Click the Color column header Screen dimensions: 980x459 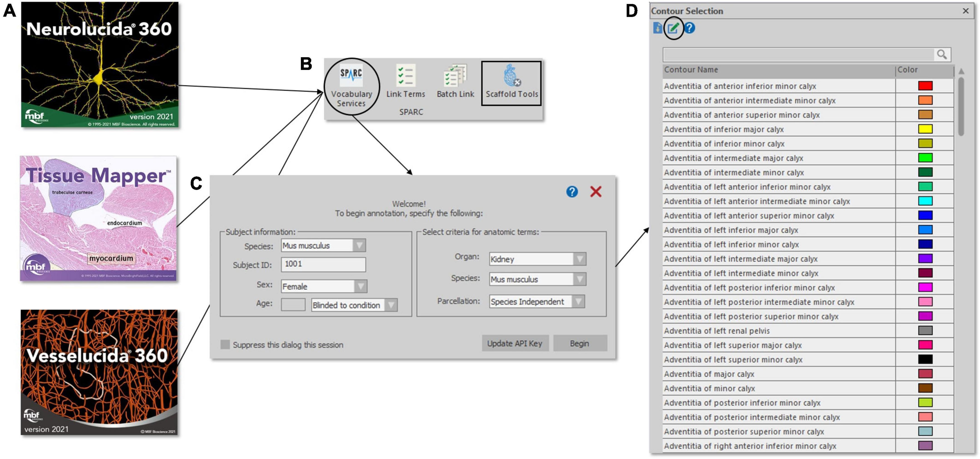pos(925,70)
